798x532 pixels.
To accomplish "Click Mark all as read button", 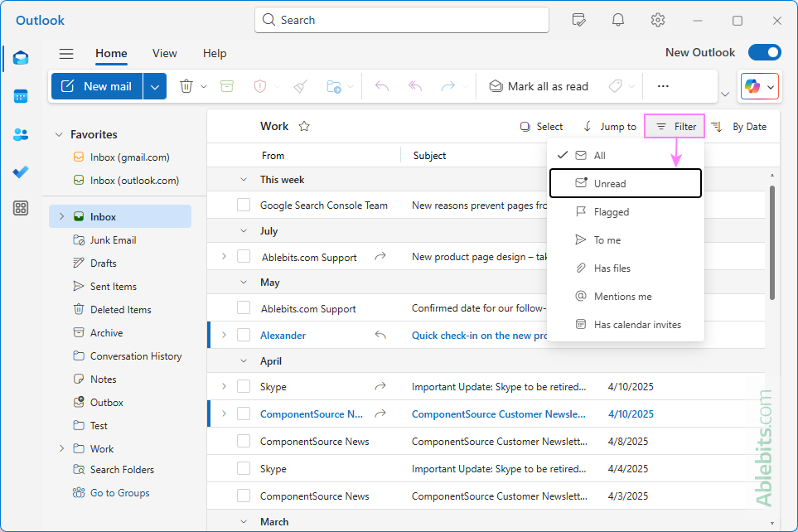I will (539, 86).
